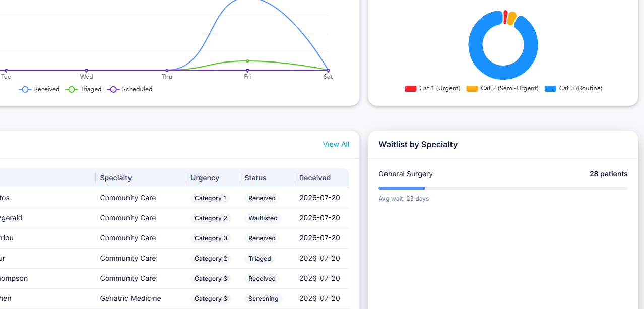
Task: Click the Thu data point on the chart
Action: [x=167, y=70]
